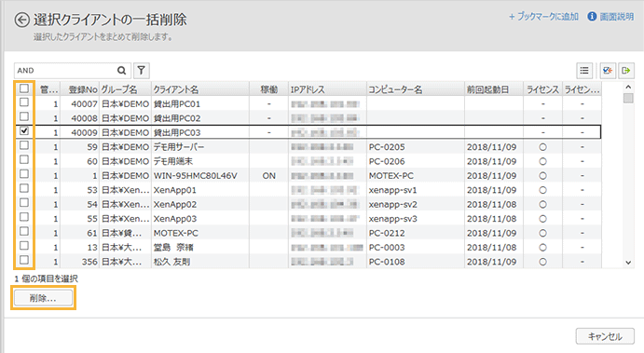Click the clear selection checkbox icon

[x=608, y=71]
